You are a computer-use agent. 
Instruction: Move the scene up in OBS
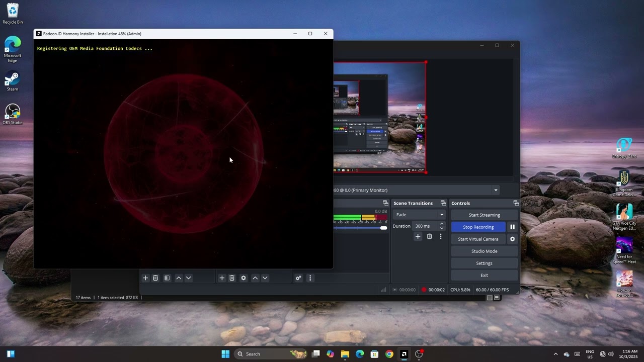[179, 278]
